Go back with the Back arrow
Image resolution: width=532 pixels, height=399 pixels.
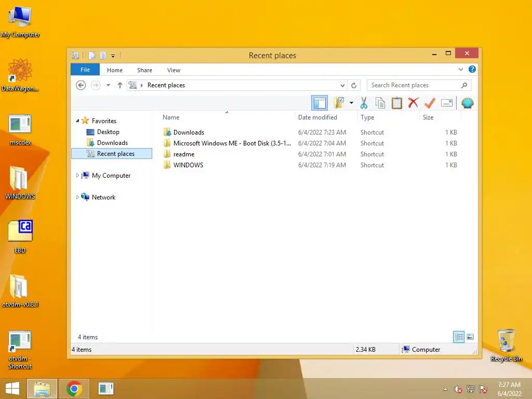[x=81, y=85]
